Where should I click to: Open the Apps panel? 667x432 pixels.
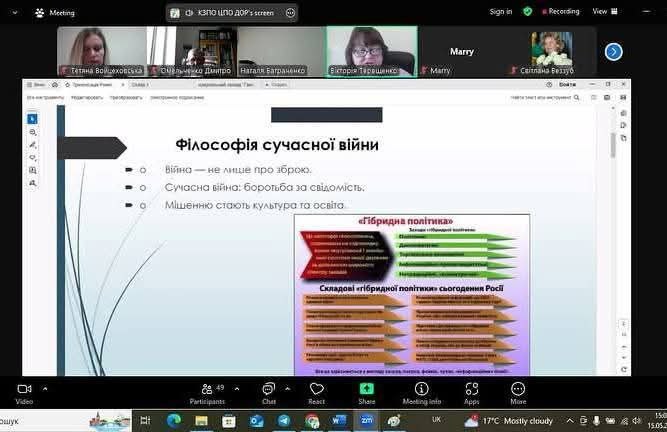click(471, 391)
